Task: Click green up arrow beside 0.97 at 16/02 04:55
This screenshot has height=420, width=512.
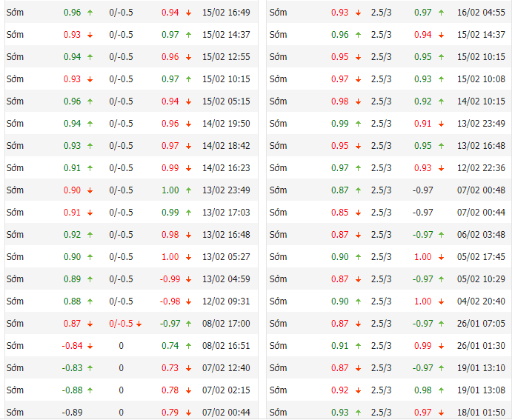Action: (x=441, y=13)
